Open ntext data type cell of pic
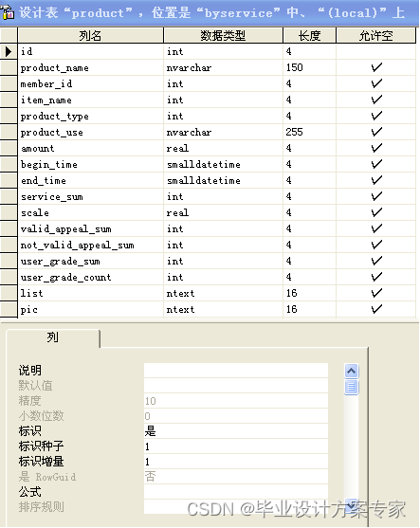The height and width of the screenshot is (528, 420). pyautogui.click(x=224, y=309)
